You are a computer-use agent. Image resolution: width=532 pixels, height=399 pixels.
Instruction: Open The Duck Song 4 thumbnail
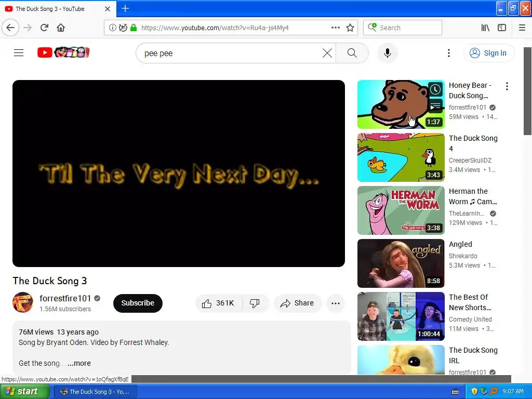(401, 157)
